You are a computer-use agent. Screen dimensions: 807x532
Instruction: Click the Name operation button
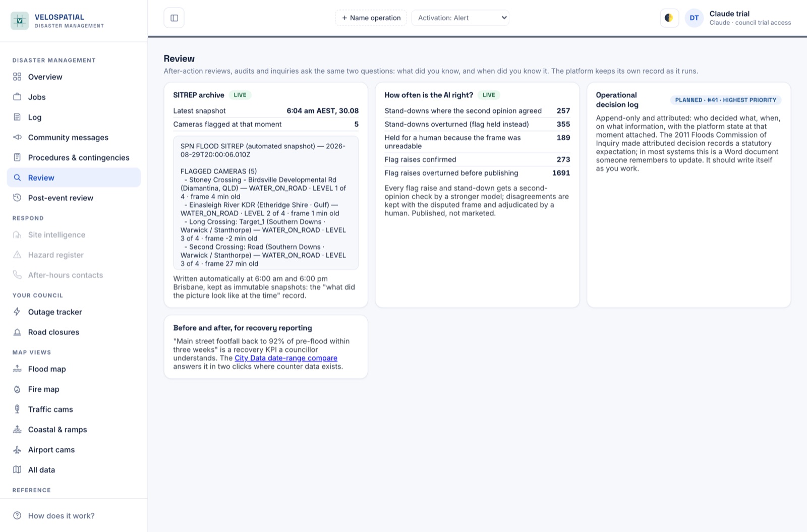tap(371, 18)
